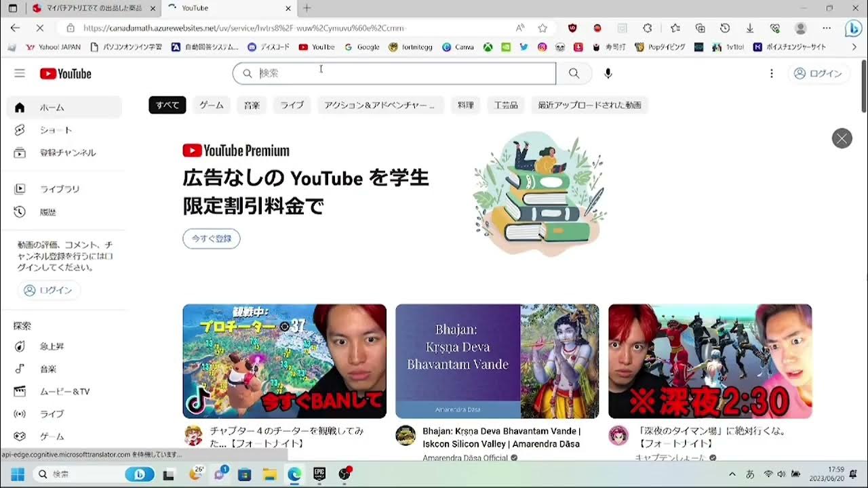Open ライブラリ in the sidebar
Screen dimensions: 868x488
[x=64, y=189]
